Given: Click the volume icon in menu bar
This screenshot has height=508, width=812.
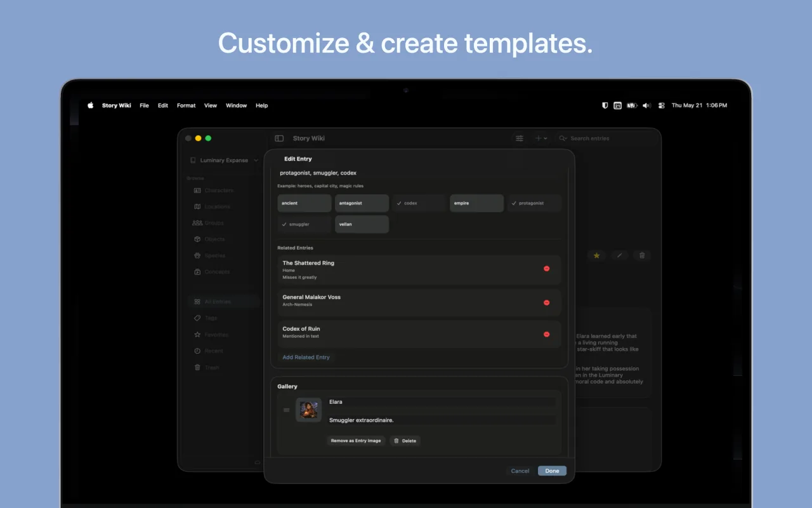Looking at the screenshot, I should pyautogui.click(x=646, y=105).
